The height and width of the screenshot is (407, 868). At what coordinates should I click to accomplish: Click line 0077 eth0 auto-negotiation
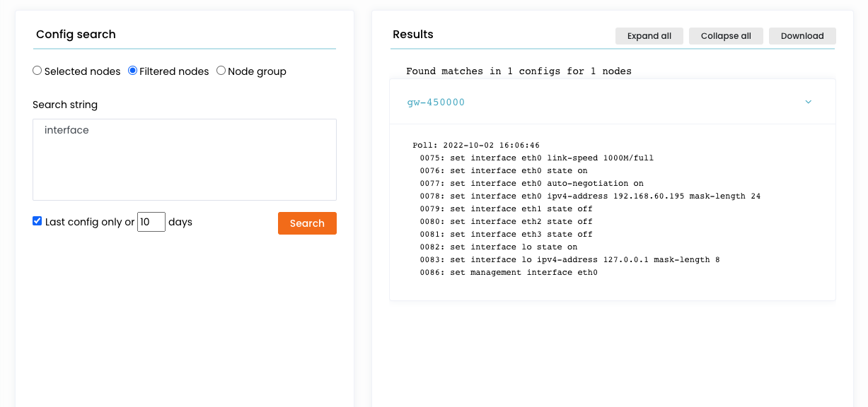pos(531,184)
